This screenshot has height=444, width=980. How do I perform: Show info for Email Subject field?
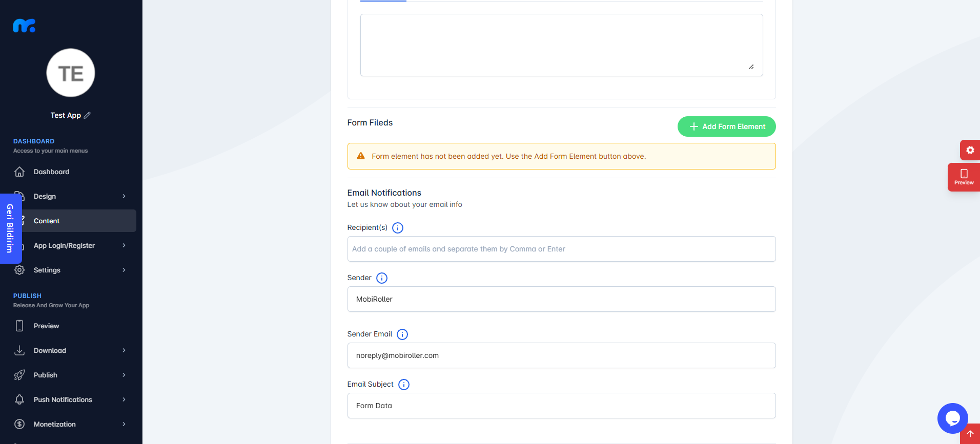click(404, 385)
